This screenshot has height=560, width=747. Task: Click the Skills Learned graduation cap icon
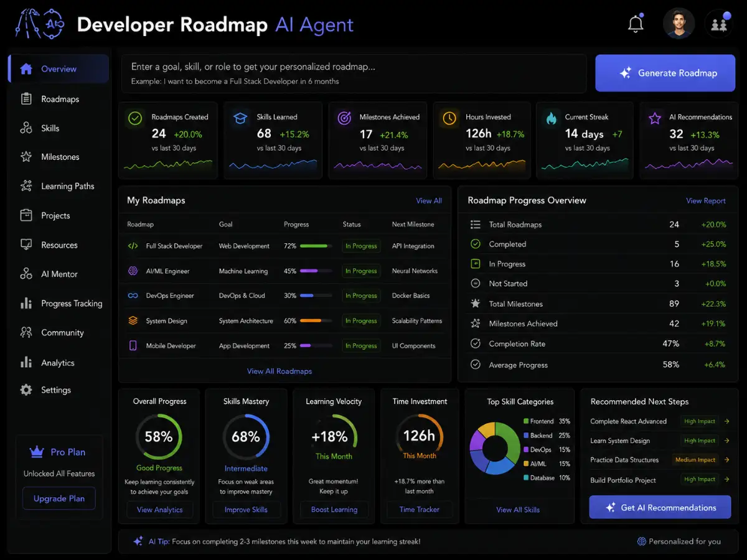(240, 118)
